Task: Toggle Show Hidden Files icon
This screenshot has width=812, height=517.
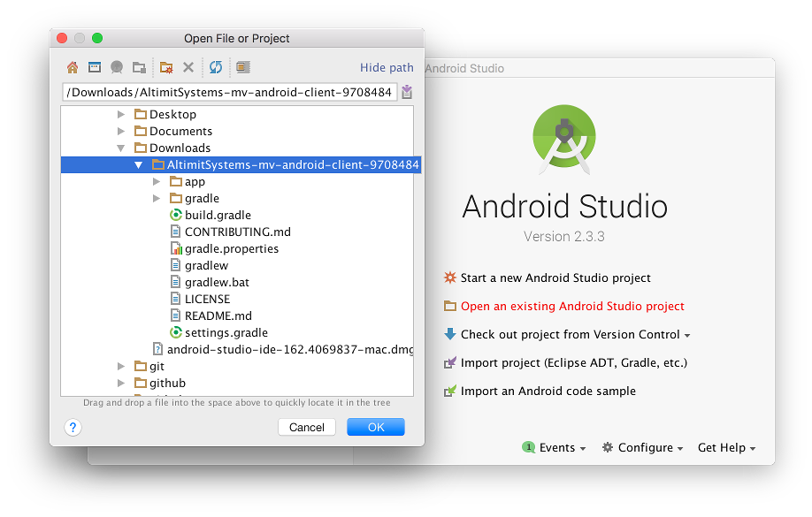Action: (x=243, y=67)
